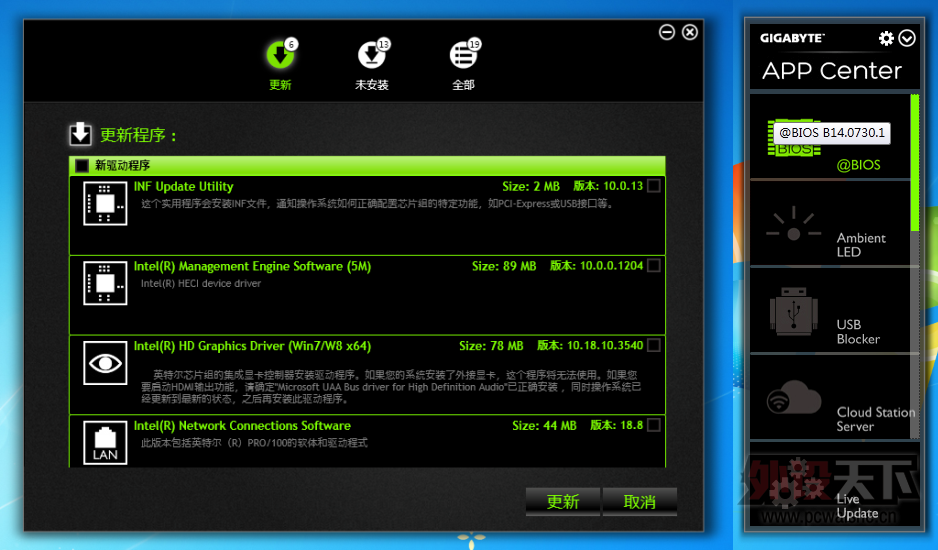938x550 pixels.
Task: Minimize the update window
Action: [x=667, y=32]
